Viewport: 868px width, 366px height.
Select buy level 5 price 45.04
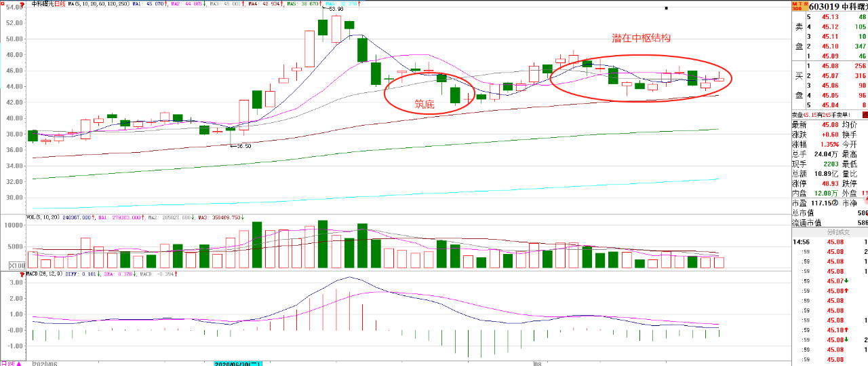[x=830, y=105]
